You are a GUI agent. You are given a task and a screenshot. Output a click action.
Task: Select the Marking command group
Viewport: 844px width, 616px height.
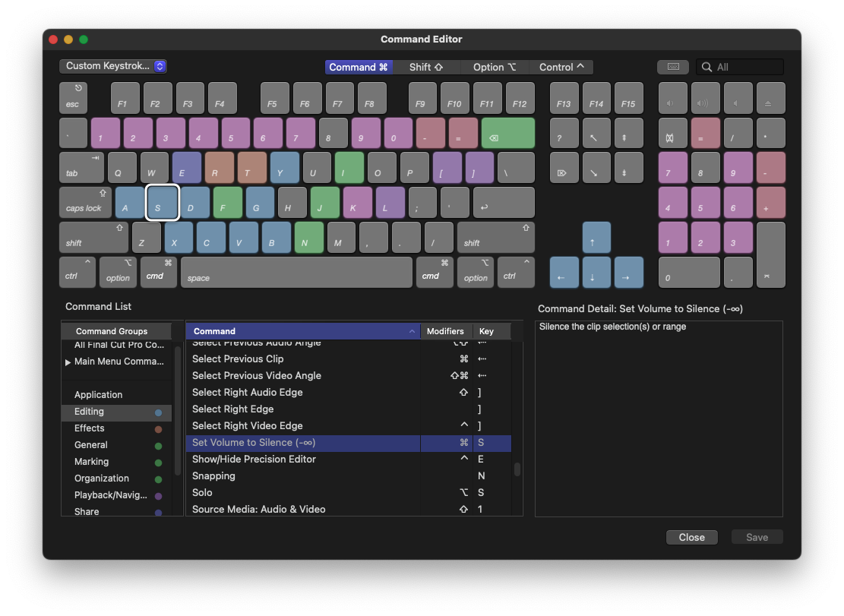pyautogui.click(x=117, y=462)
